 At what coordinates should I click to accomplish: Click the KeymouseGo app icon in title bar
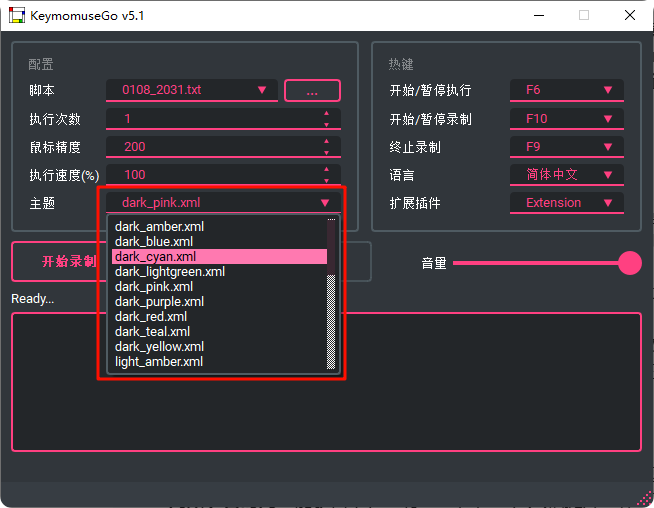point(16,16)
